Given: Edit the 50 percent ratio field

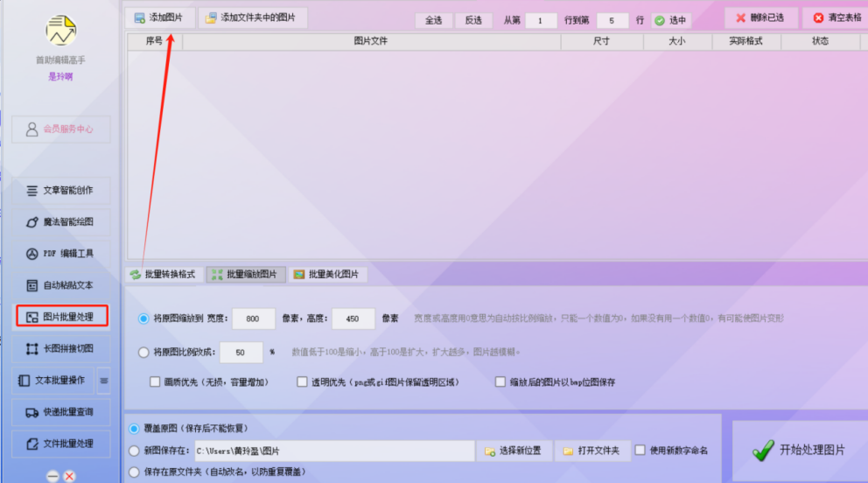Looking at the screenshot, I should point(241,353).
